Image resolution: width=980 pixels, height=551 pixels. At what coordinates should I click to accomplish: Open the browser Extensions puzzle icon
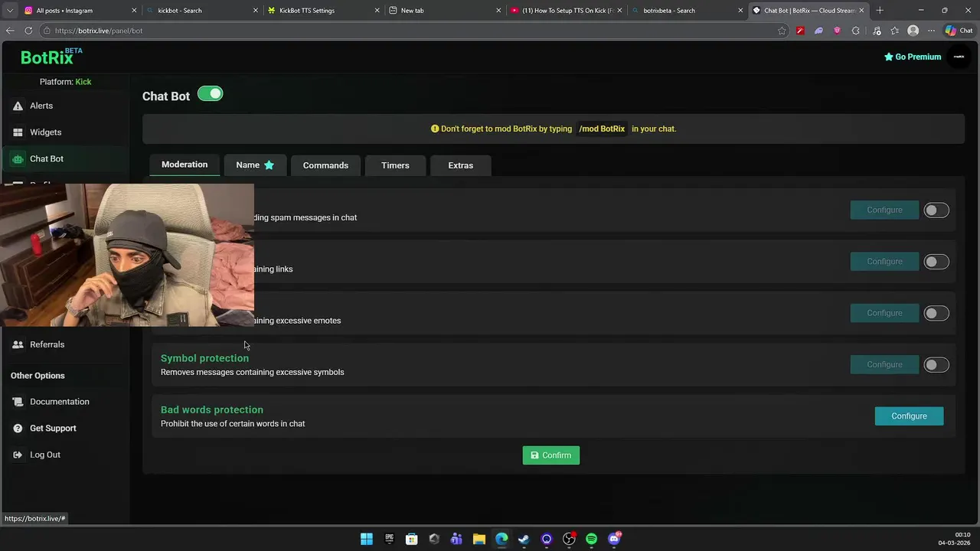(855, 31)
